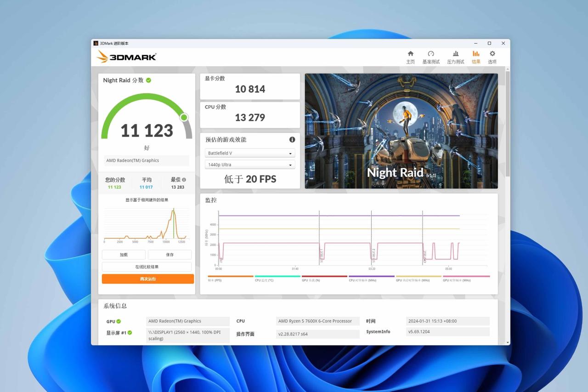588x392 pixels.
Task: Click the title bar text 3DMark 进阶版本
Action: pyautogui.click(x=114, y=43)
